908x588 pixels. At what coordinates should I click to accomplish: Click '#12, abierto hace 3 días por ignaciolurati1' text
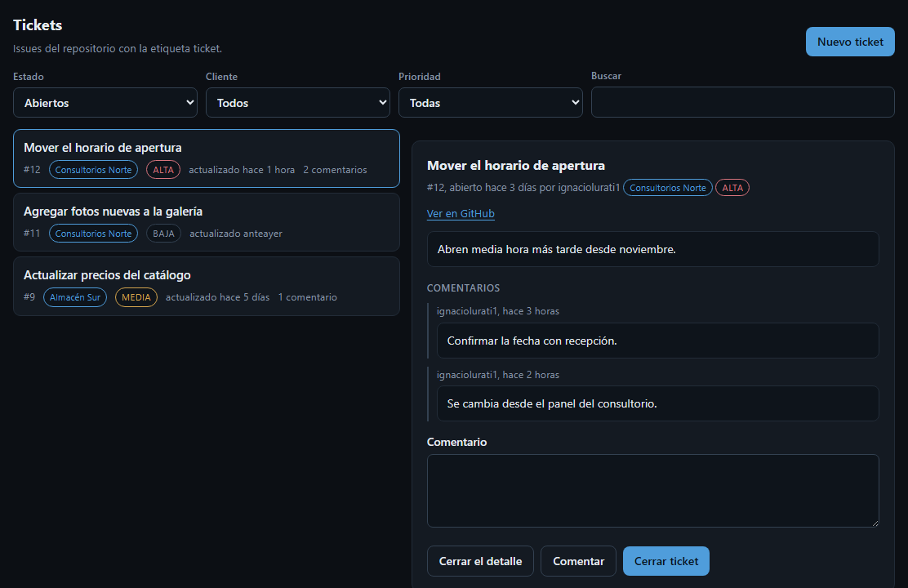(523, 188)
